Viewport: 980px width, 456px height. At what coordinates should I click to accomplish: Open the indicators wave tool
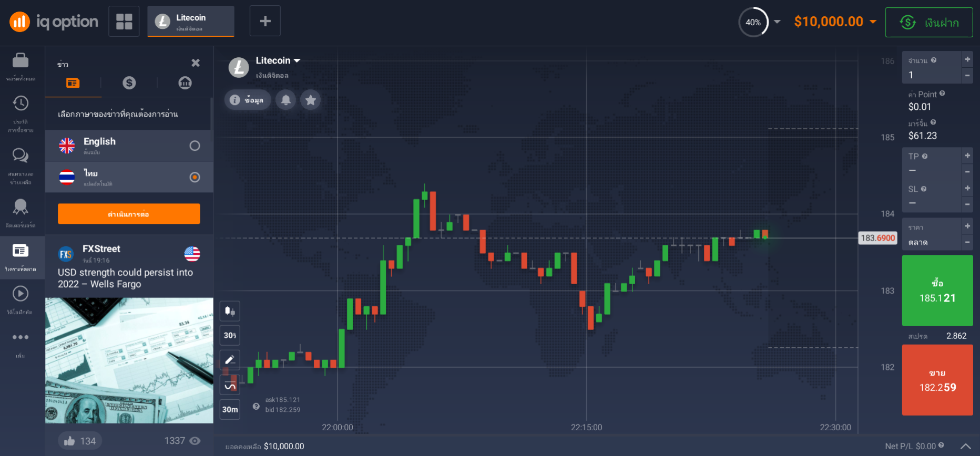(230, 386)
